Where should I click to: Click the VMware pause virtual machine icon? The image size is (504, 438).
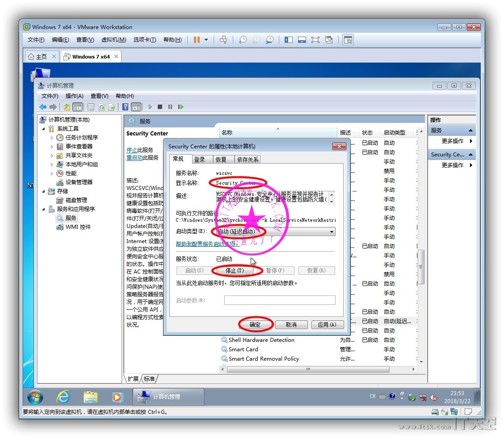[197, 40]
